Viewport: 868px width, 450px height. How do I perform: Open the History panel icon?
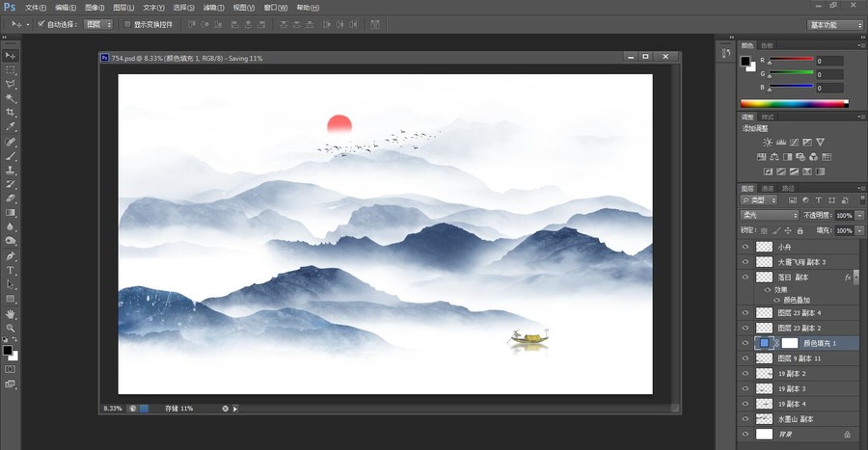point(726,53)
